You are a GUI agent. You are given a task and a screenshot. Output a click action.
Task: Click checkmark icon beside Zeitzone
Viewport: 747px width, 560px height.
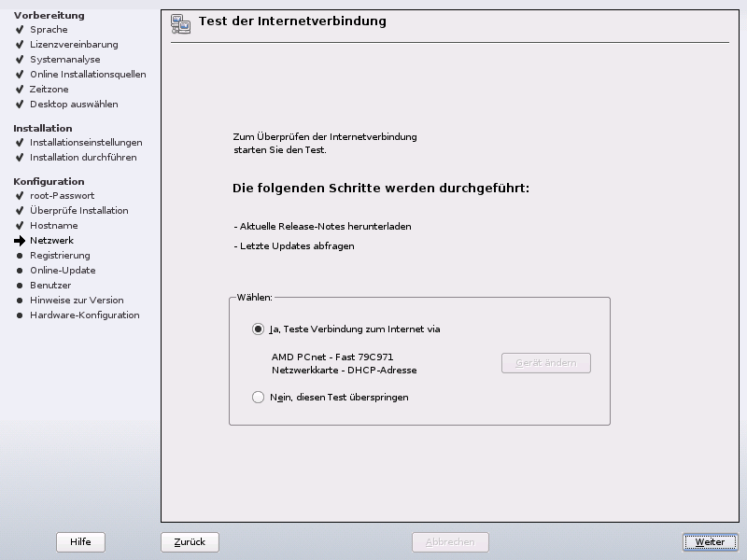pos(20,89)
